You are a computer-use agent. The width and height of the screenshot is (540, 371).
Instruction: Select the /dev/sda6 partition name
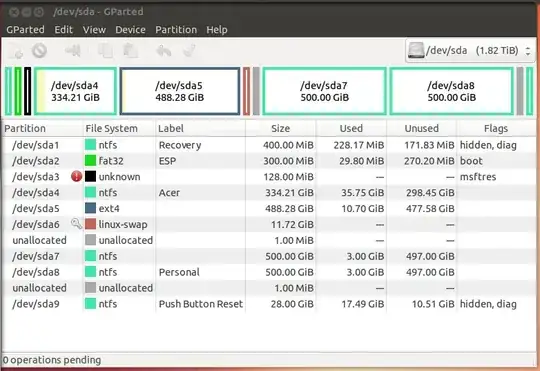[36, 224]
